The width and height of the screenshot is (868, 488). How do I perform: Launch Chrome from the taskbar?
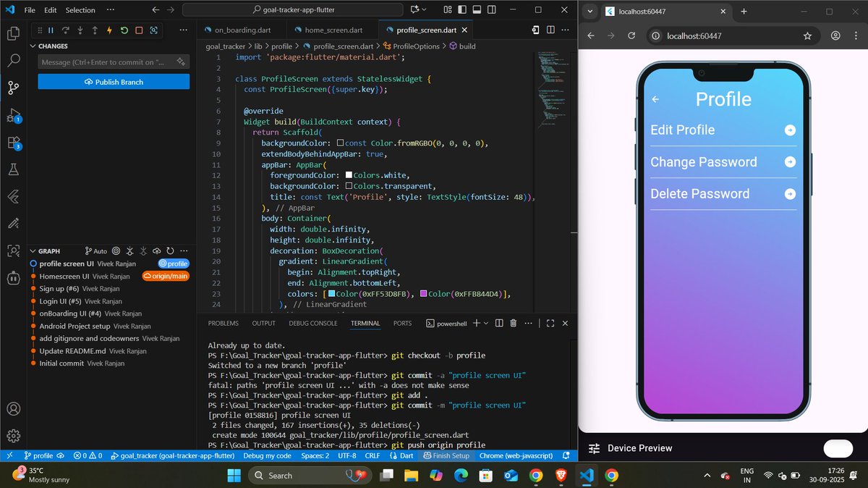point(537,476)
